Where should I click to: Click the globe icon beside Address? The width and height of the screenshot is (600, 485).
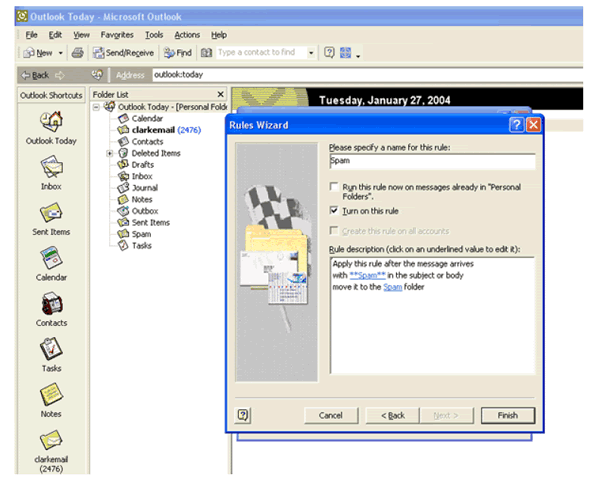coord(97,75)
